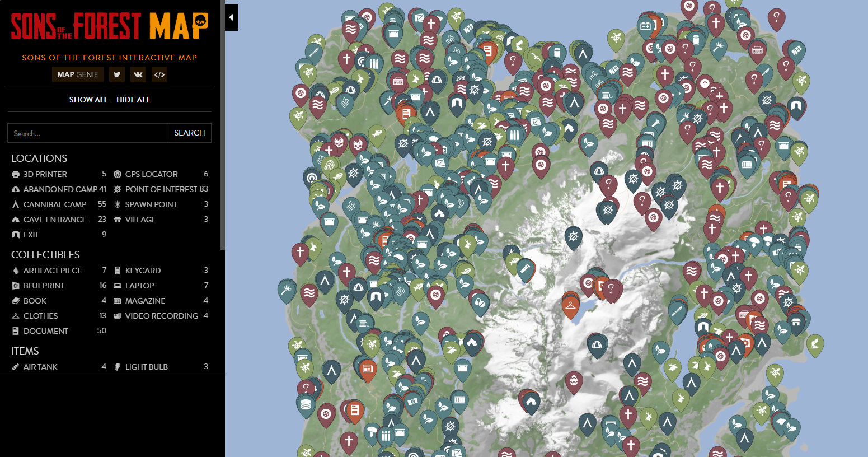Viewport: 868px width, 457px height.
Task: Click the cave icon beside CAVE ENTRANCE
Action: tap(16, 220)
